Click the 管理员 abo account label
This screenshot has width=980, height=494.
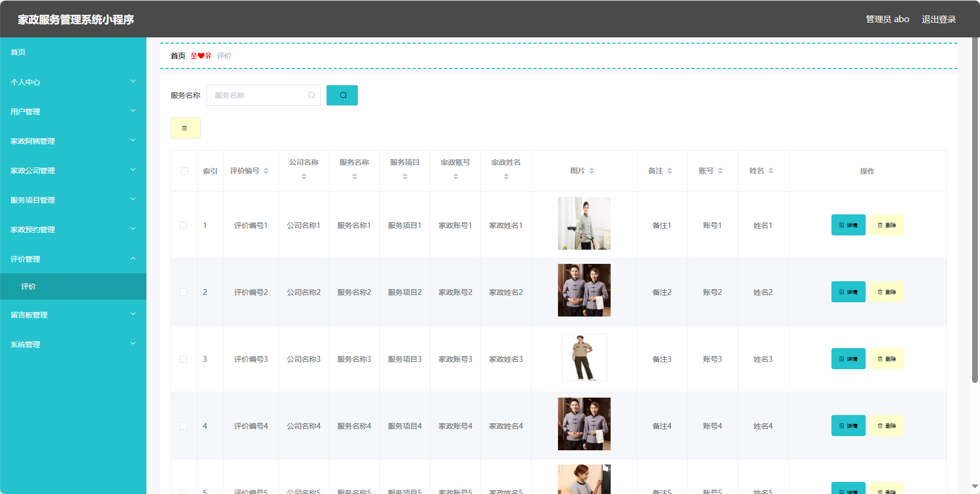point(887,19)
